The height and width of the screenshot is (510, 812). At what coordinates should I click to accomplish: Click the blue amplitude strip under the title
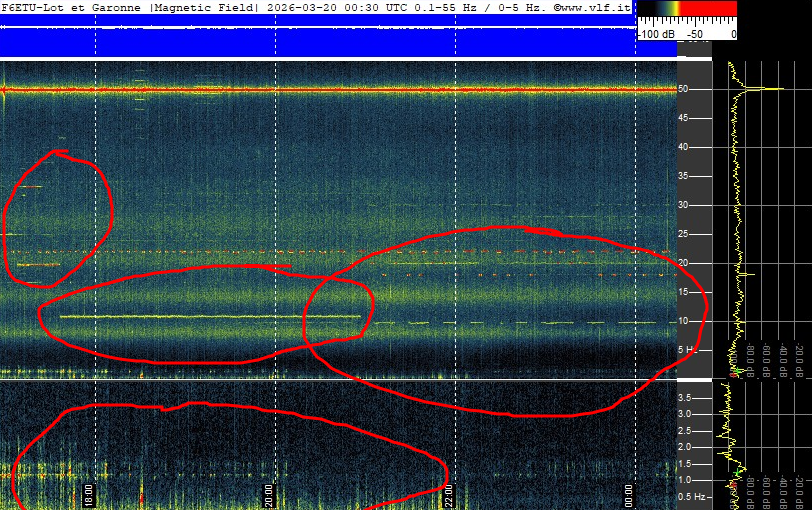coord(318,42)
